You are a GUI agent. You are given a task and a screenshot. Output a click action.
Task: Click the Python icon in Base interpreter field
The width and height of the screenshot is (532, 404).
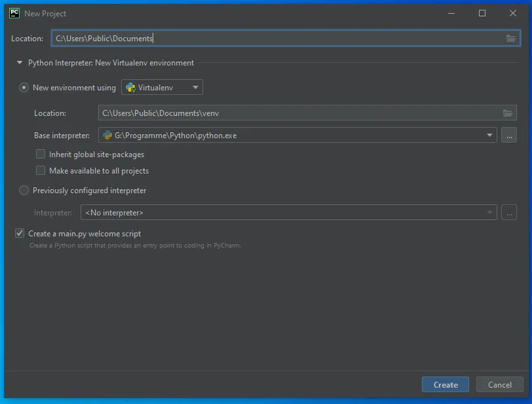point(106,135)
